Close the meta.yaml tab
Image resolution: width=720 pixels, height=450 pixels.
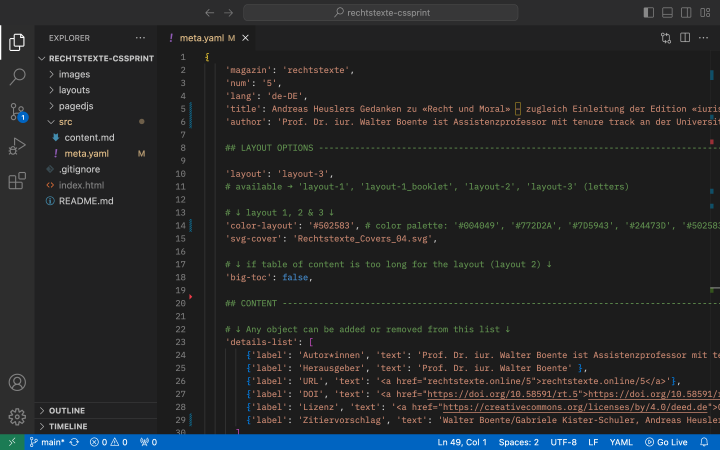coord(246,38)
